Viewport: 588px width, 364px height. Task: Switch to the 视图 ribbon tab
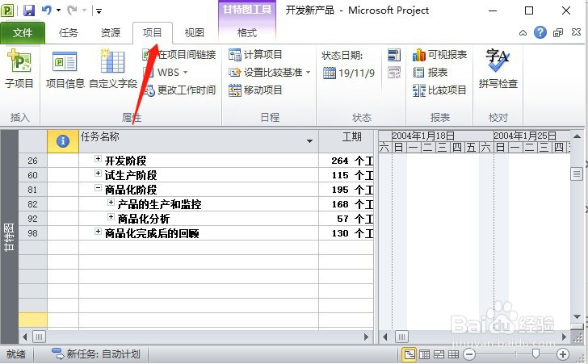(194, 33)
